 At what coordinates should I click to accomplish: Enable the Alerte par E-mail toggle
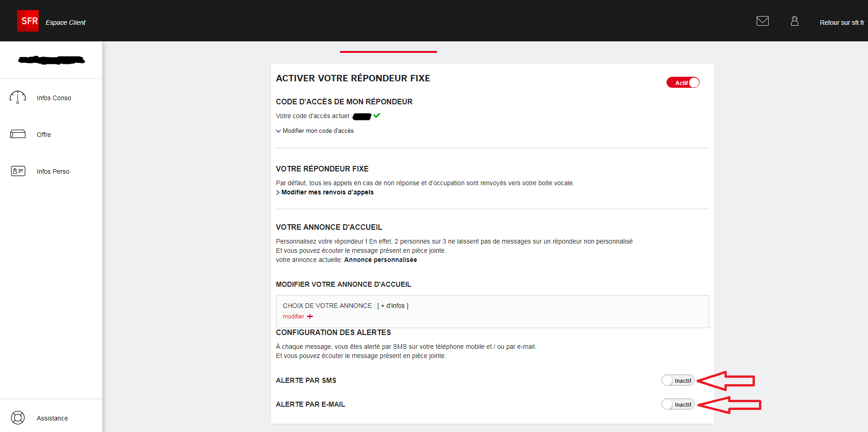[x=678, y=404]
